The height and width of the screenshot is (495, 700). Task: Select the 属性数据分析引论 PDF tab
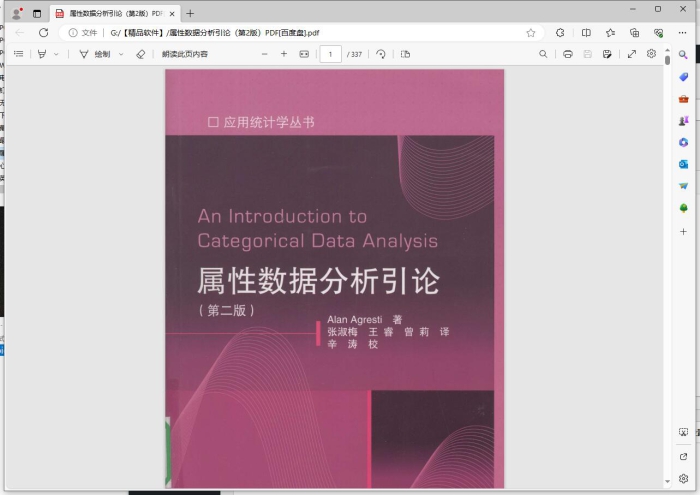[115, 14]
